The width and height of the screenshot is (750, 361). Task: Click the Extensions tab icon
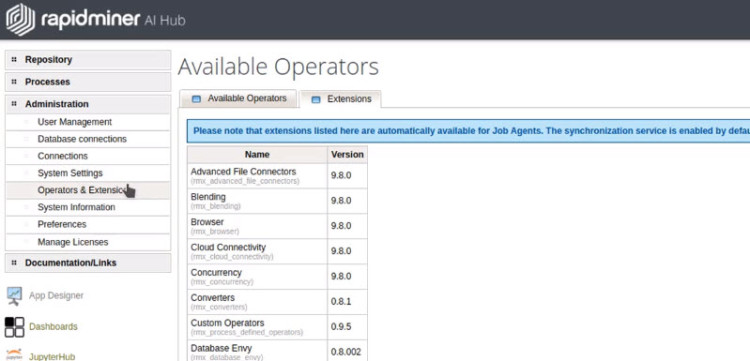(316, 99)
